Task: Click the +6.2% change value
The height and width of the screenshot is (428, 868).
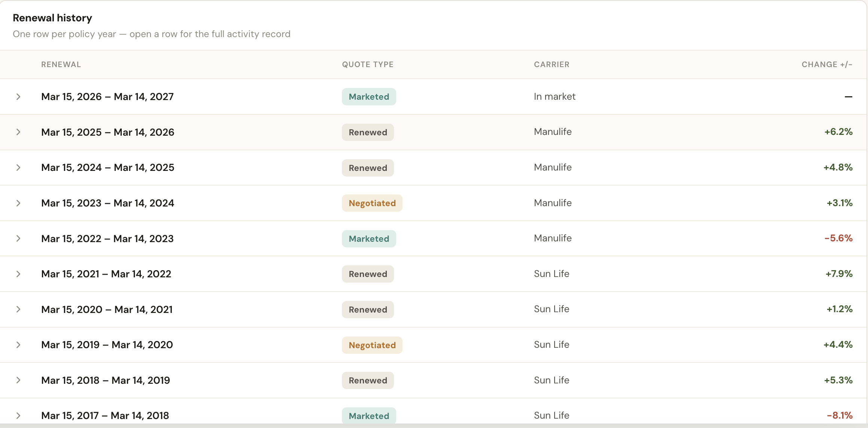Action: point(838,132)
